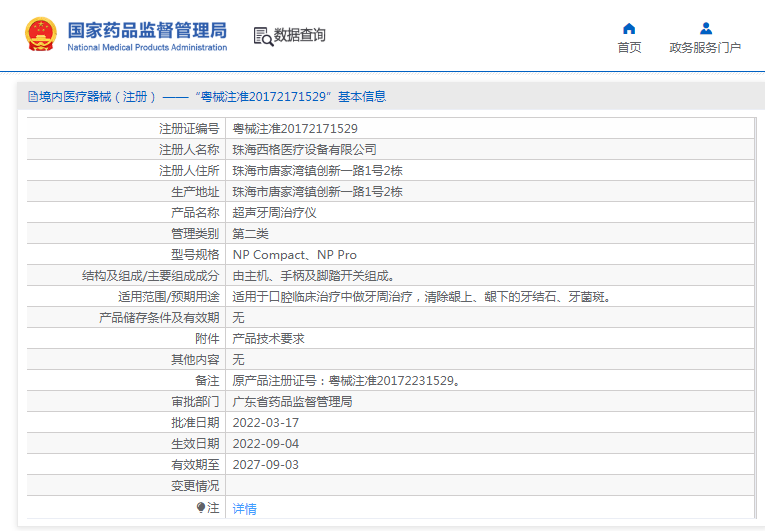Click the 有效期至 label
The height and width of the screenshot is (531, 765).
[x=195, y=464]
